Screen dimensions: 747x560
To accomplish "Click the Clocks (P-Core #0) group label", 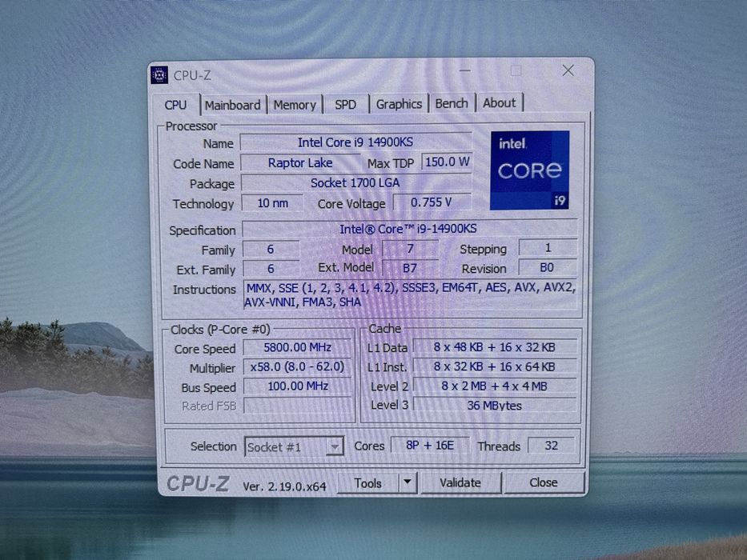I will [220, 330].
